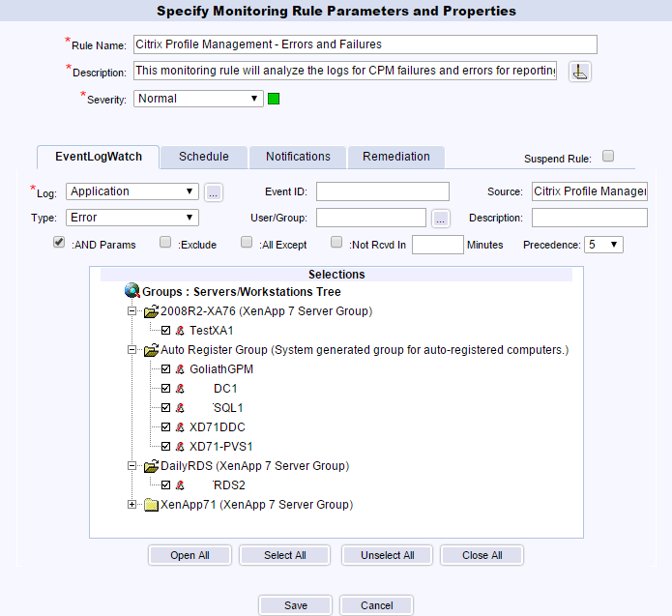Click the Open All button
The image size is (672, 616).
tap(190, 555)
